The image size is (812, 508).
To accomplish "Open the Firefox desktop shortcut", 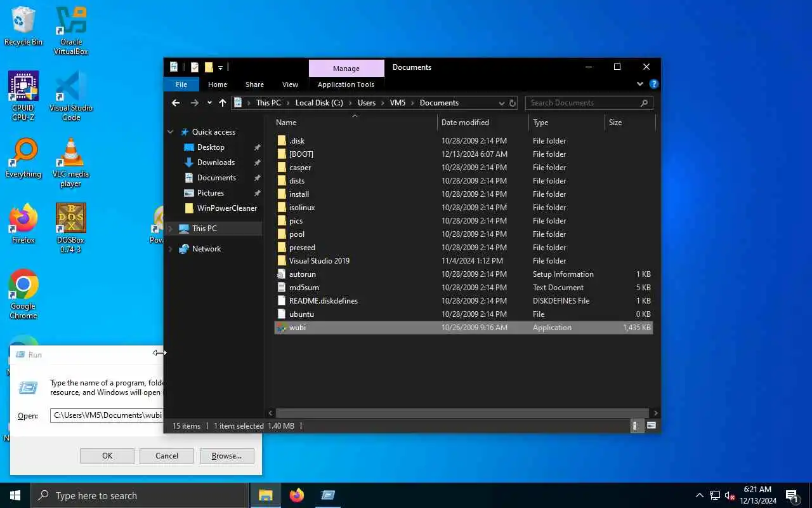I will pyautogui.click(x=23, y=224).
